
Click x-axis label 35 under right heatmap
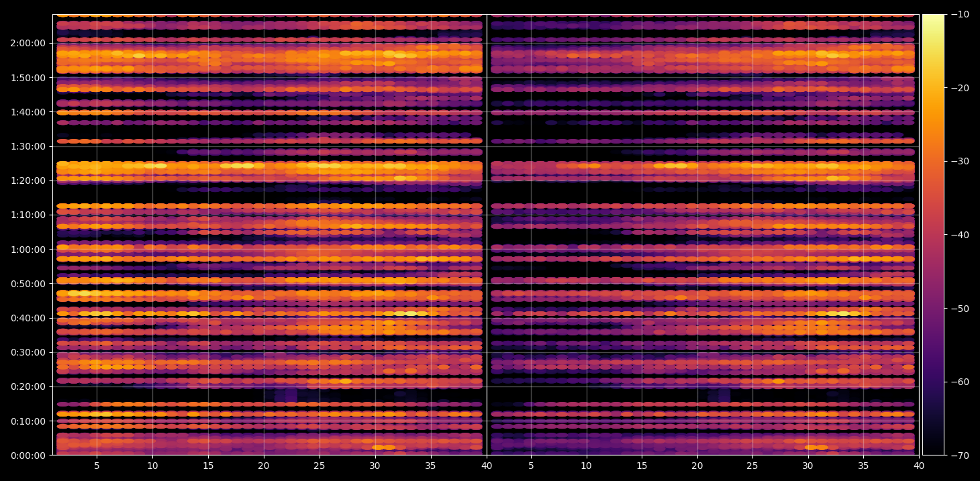(x=864, y=466)
